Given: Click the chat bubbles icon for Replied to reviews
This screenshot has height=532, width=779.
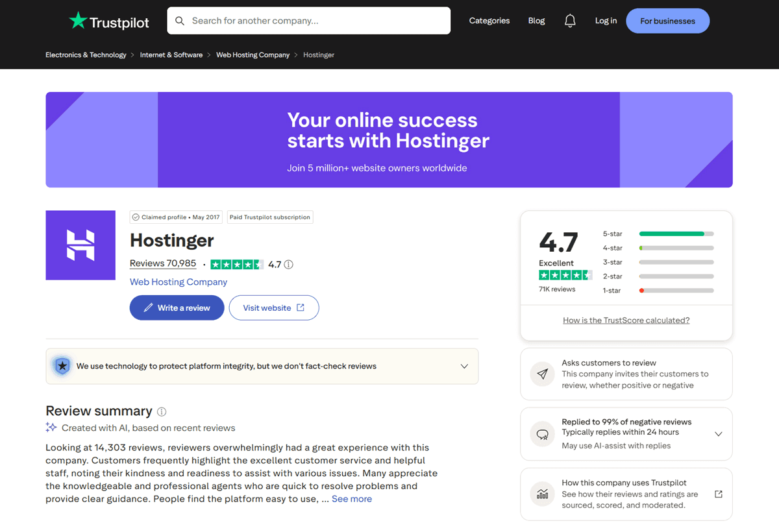Looking at the screenshot, I should (x=543, y=434).
